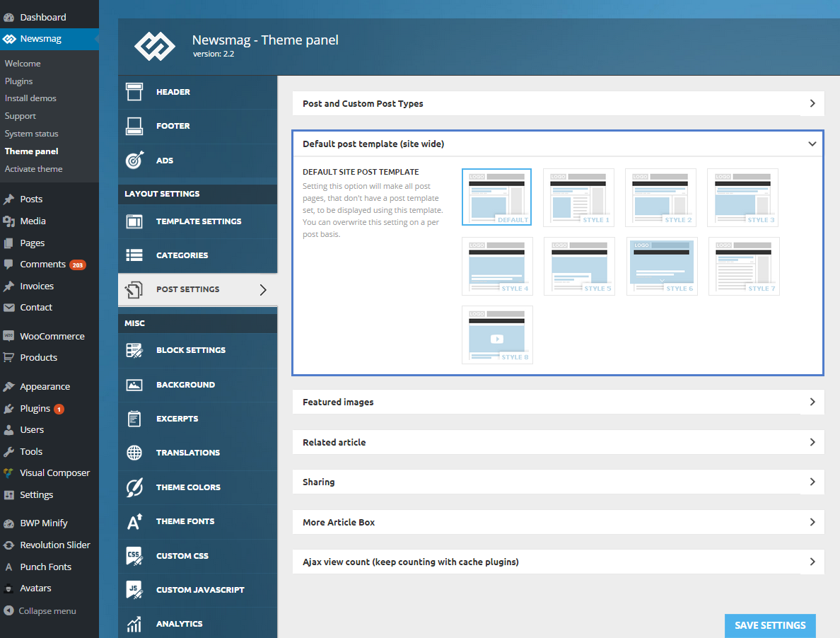Screen dimensions: 840x638
Task: Click the Excerpts document icon
Action: 134,418
